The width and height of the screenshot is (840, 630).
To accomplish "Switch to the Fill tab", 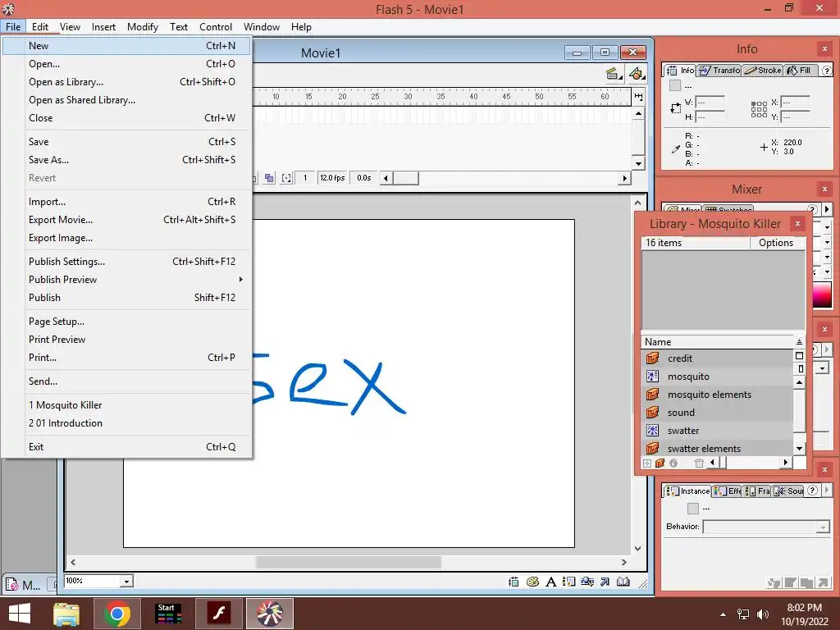I will click(799, 71).
